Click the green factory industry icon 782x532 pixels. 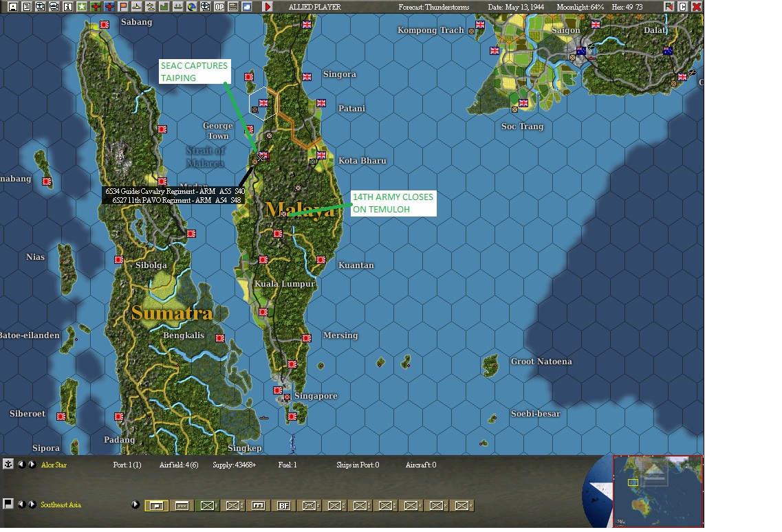(x=164, y=7)
